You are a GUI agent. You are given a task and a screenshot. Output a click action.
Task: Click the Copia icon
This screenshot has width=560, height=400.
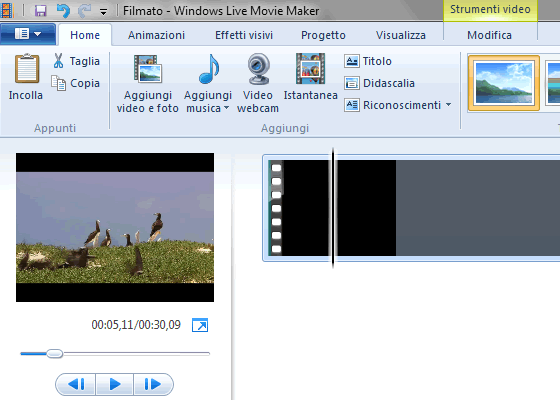click(59, 83)
